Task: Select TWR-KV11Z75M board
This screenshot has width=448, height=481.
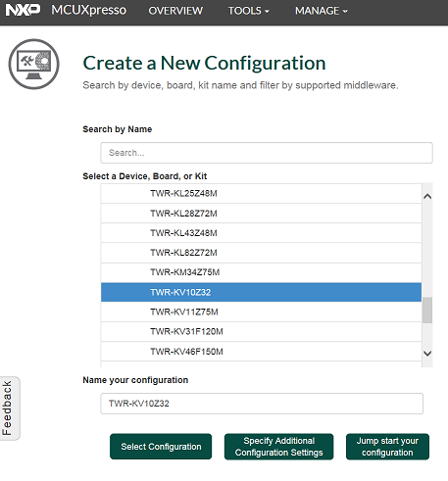Action: tap(261, 312)
